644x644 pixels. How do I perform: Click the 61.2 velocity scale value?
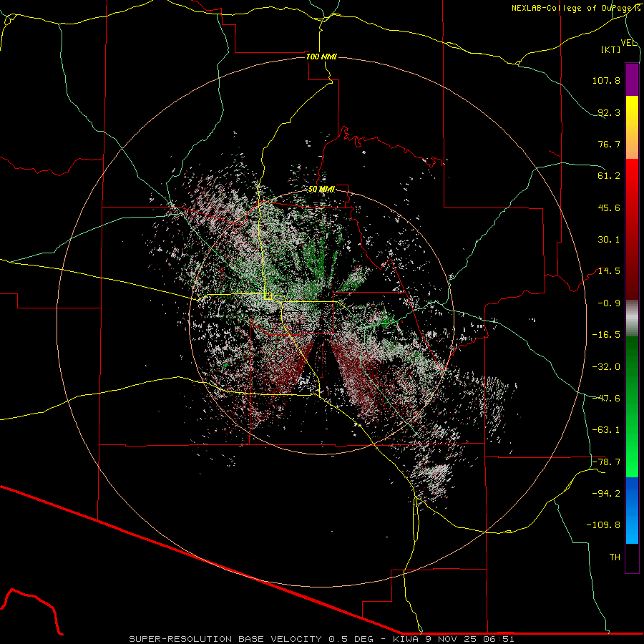(609, 176)
